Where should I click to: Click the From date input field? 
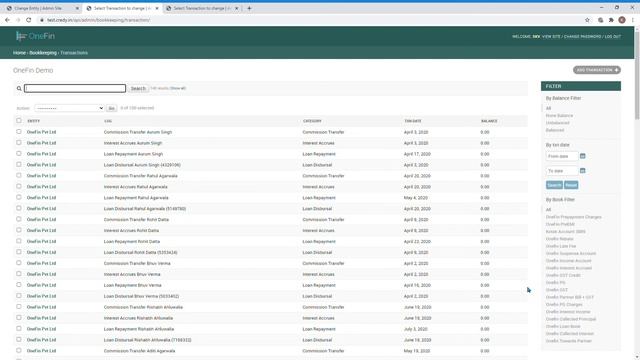[562, 156]
